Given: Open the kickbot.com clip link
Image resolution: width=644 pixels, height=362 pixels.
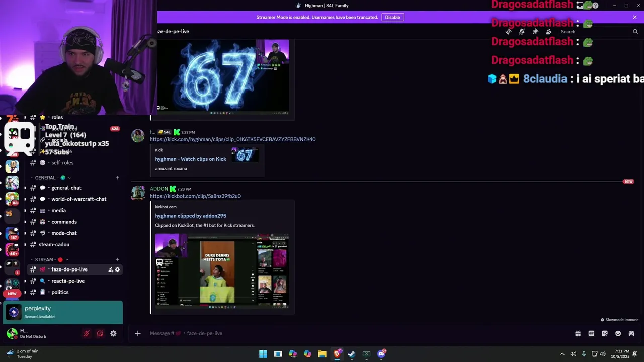Looking at the screenshot, I should 195,196.
